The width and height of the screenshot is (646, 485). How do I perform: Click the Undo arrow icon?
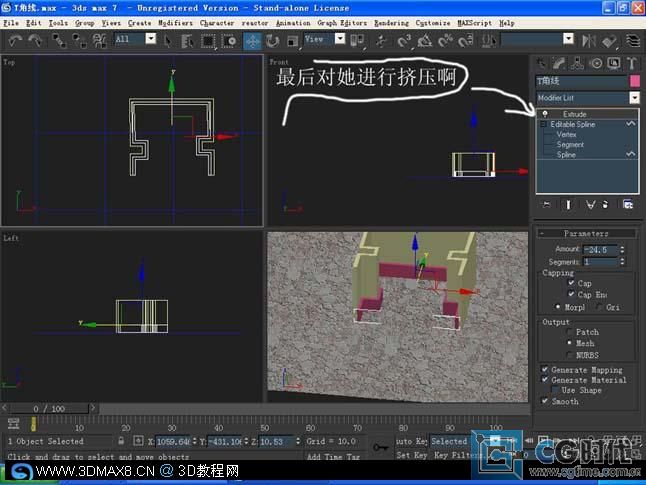click(x=15, y=40)
